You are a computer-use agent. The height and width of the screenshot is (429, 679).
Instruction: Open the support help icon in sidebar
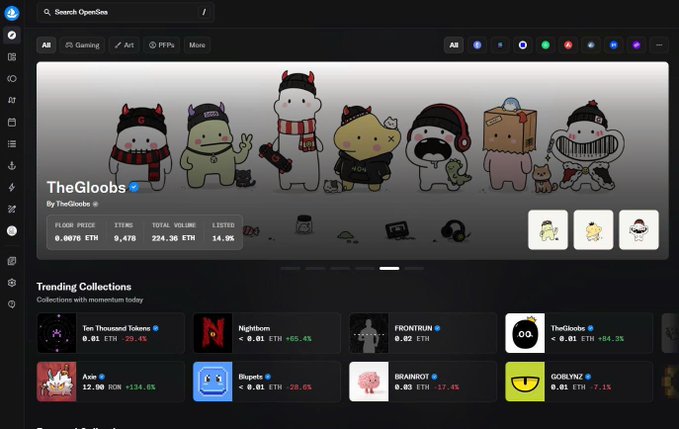pos(12,304)
